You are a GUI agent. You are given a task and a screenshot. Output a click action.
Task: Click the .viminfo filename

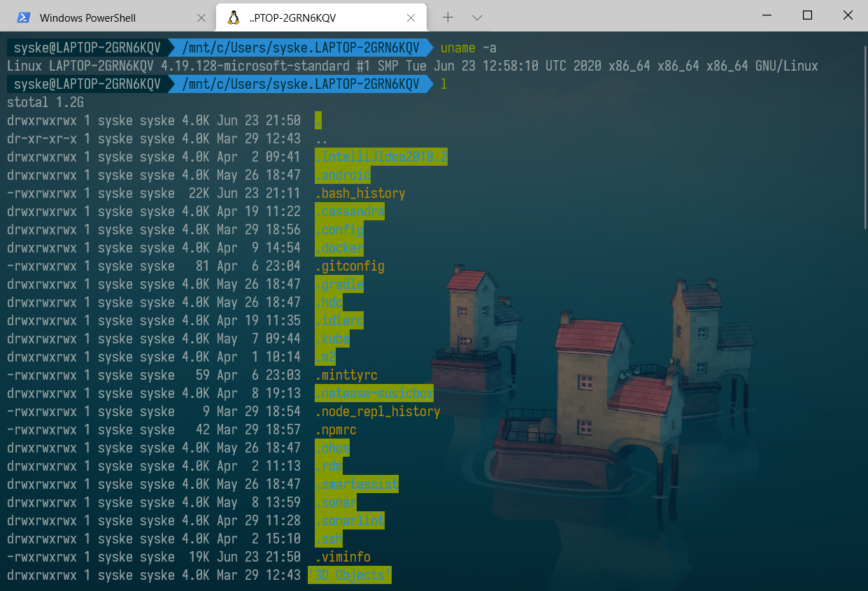click(x=342, y=557)
